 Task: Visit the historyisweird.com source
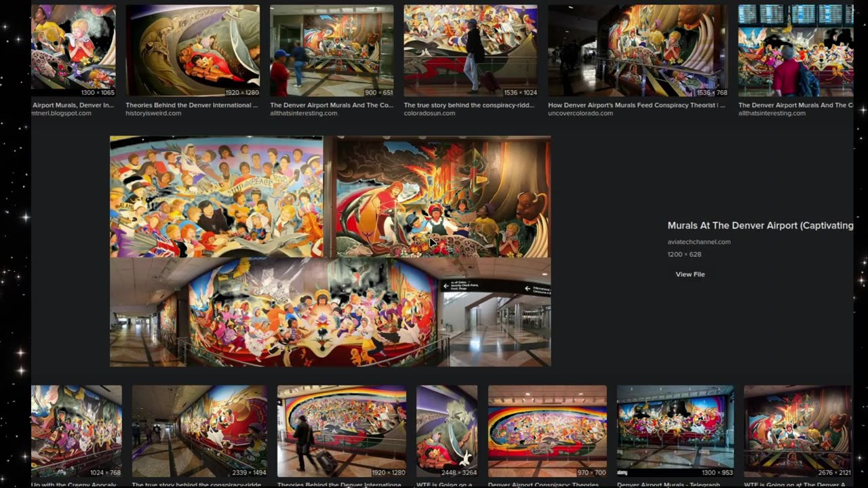tap(153, 113)
